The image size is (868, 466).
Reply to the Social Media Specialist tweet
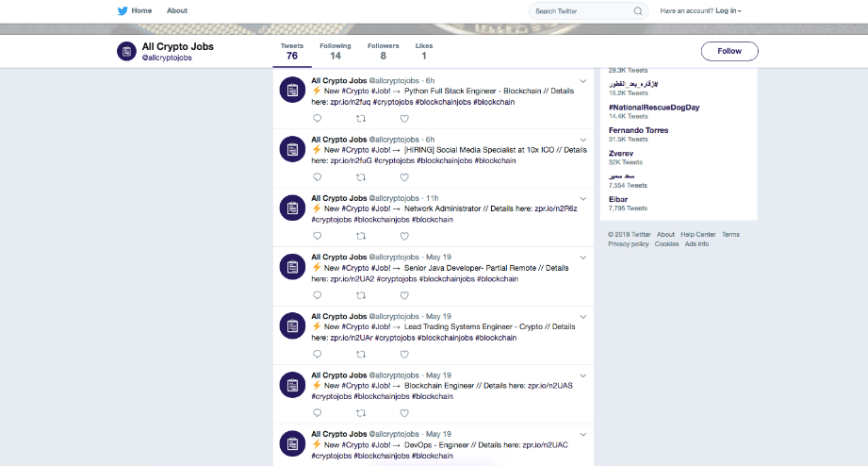318,177
